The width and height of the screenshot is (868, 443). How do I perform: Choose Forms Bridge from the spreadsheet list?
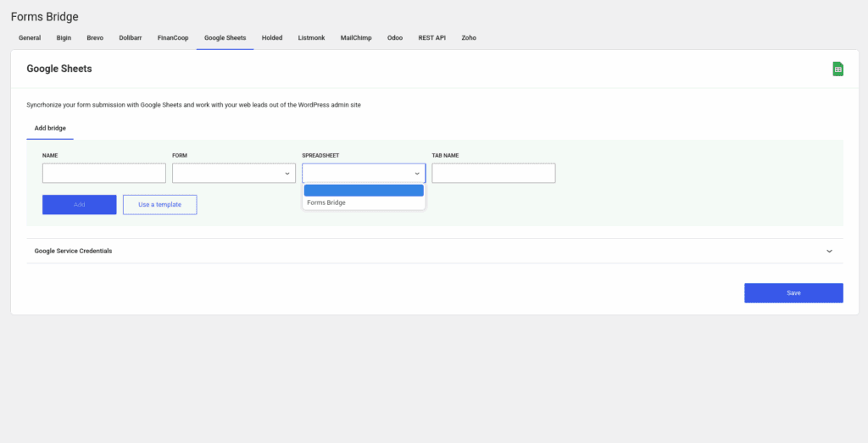[x=364, y=203]
